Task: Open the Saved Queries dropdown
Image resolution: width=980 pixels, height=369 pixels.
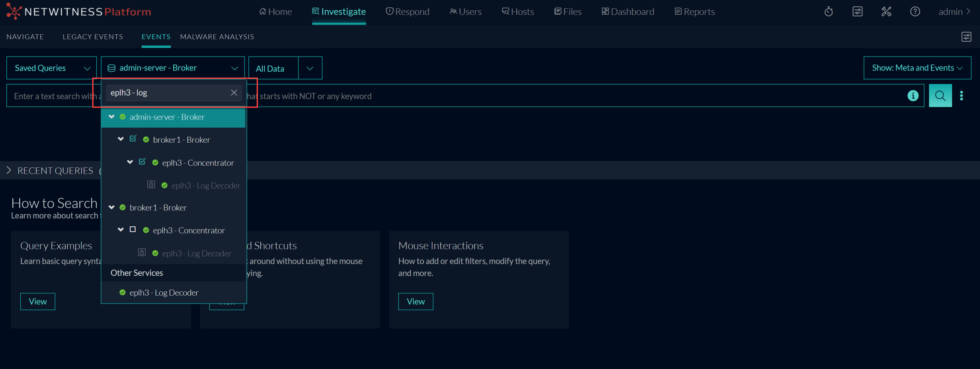Action: coord(51,68)
